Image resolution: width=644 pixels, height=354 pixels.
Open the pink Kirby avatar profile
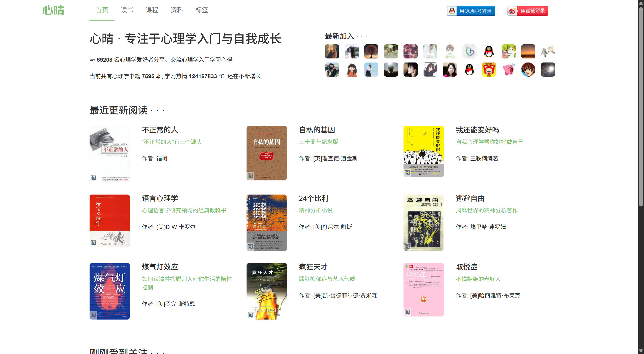[509, 70]
